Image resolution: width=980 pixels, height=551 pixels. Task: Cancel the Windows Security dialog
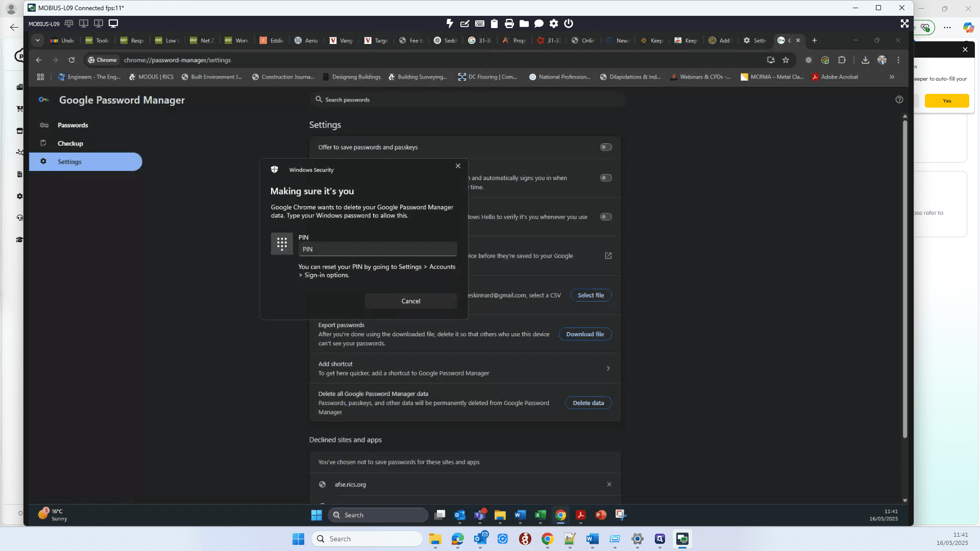click(411, 301)
